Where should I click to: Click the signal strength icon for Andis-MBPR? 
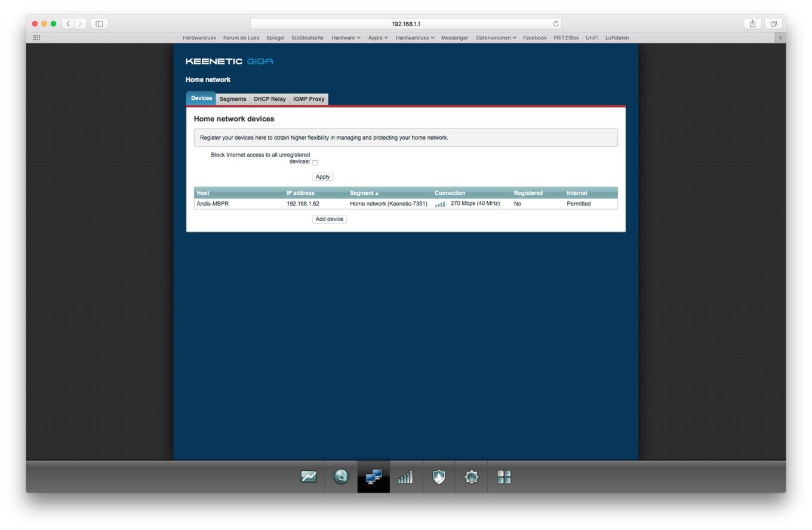click(x=440, y=204)
